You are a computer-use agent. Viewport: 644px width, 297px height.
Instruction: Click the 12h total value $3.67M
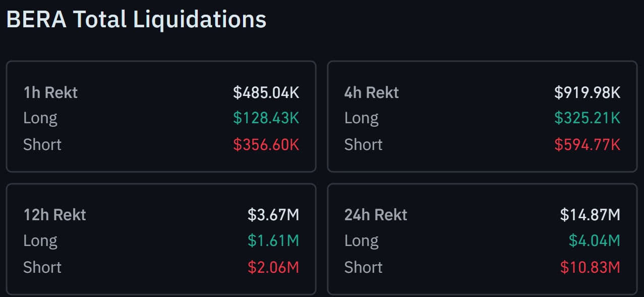273,215
